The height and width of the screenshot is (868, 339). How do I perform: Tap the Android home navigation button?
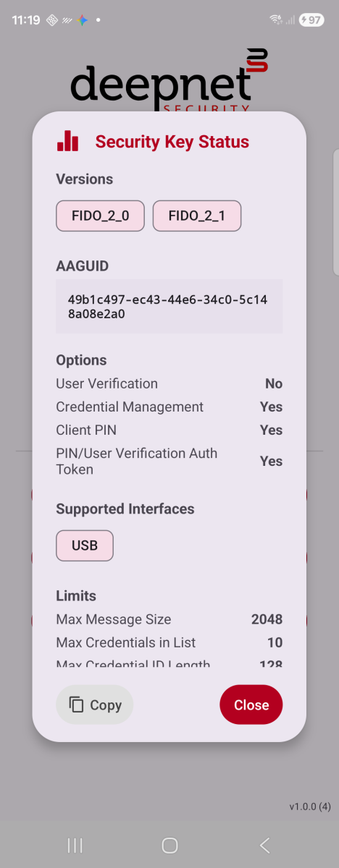[169, 846]
